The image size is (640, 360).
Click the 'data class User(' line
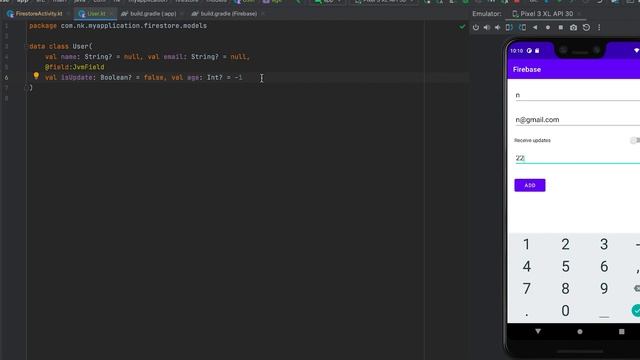tap(61, 47)
